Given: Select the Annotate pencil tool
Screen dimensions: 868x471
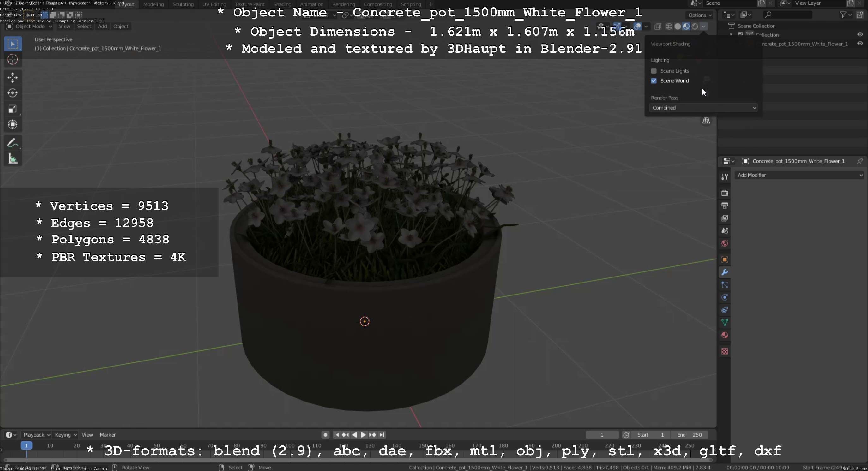Looking at the screenshot, I should tap(13, 143).
